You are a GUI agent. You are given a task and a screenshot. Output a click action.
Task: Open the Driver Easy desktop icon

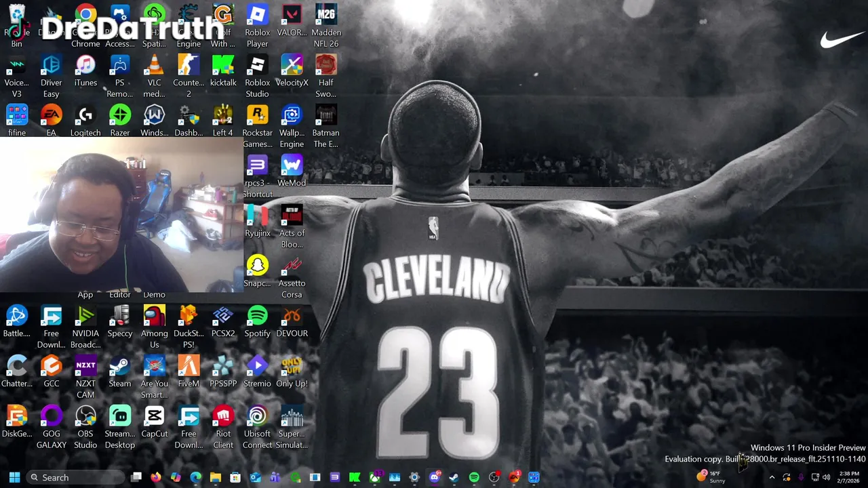[51, 76]
